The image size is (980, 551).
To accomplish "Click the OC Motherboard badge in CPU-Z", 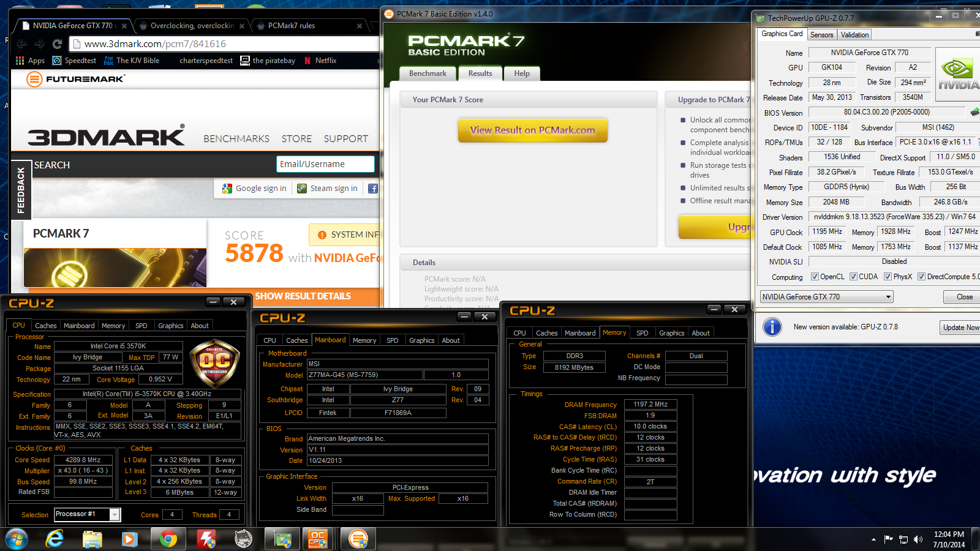I will pyautogui.click(x=214, y=364).
